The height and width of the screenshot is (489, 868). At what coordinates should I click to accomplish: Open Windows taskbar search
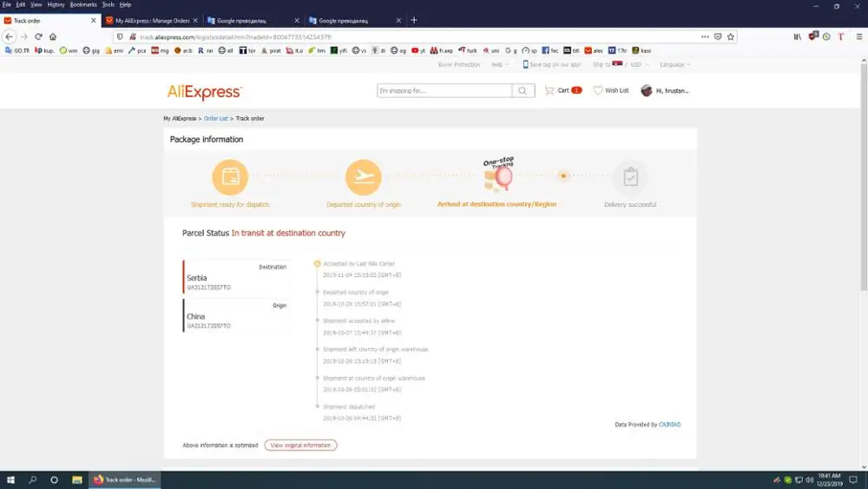pyautogui.click(x=33, y=479)
